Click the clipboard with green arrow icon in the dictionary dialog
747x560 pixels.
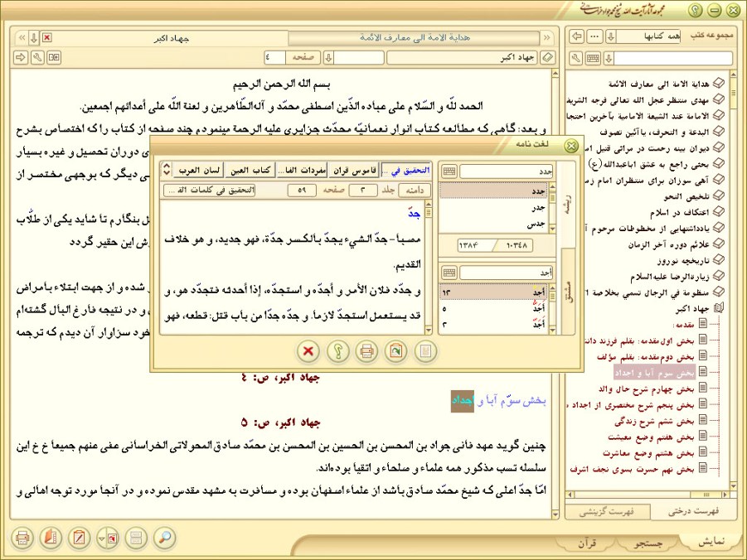point(396,351)
